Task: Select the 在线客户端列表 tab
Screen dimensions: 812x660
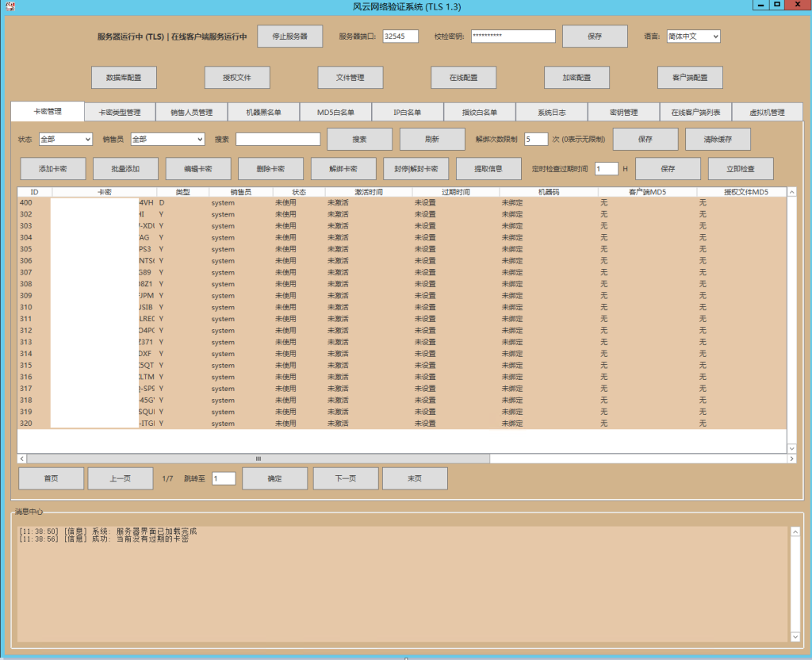Action: coord(695,113)
